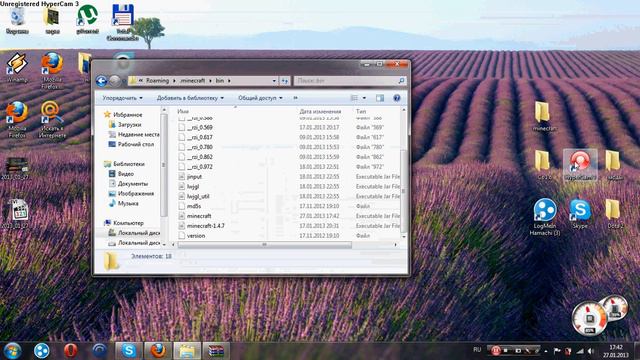The height and width of the screenshot is (360, 640).
Task: Open the address bar history dropdown
Action: click(274, 81)
